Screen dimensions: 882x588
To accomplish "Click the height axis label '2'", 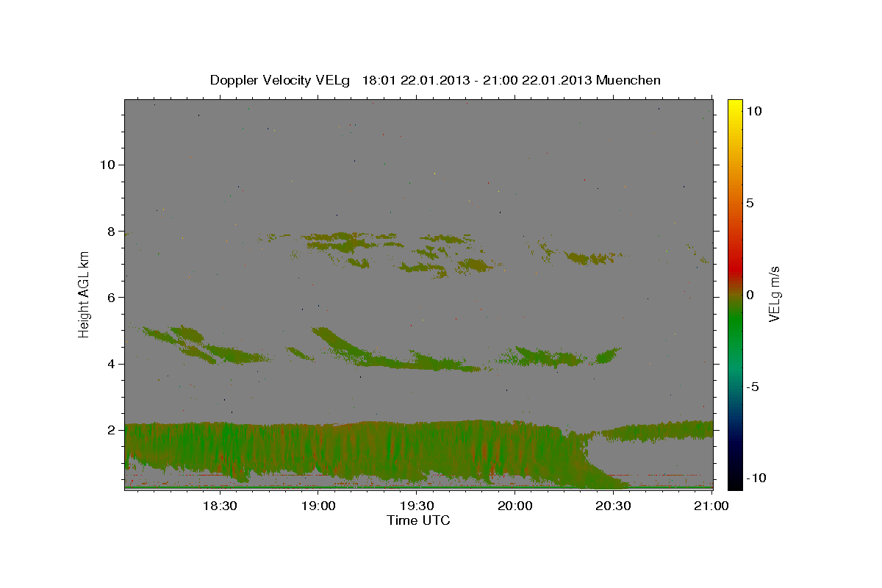I will pyautogui.click(x=111, y=430).
